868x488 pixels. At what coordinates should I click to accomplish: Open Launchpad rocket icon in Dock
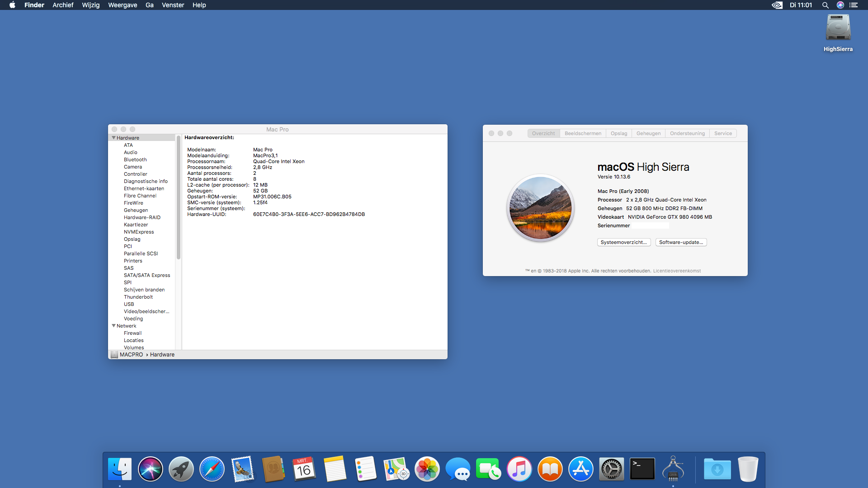point(181,469)
